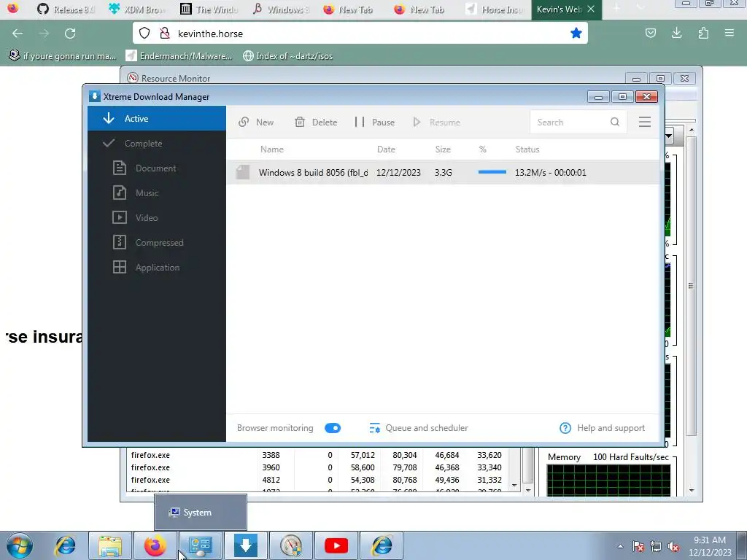Click the Delete trash icon
Screen dimensions: 747x560
[x=300, y=122]
